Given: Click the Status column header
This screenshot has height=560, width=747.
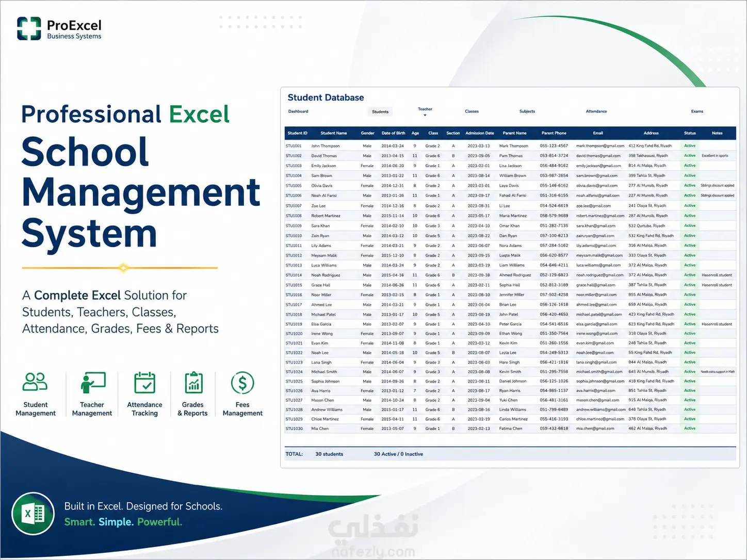Looking at the screenshot, I should tap(690, 133).
